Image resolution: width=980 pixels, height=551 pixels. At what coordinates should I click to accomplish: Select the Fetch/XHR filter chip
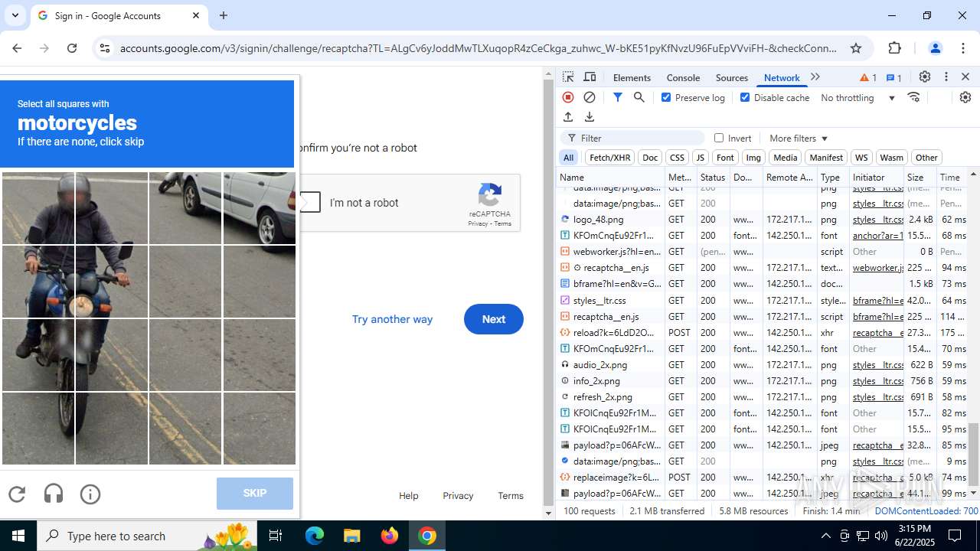click(x=609, y=158)
